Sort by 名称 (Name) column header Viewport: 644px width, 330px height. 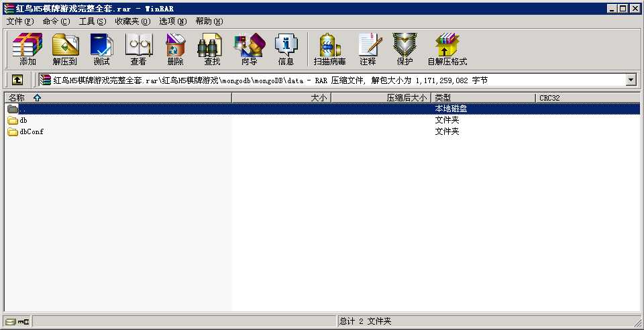click(117, 98)
